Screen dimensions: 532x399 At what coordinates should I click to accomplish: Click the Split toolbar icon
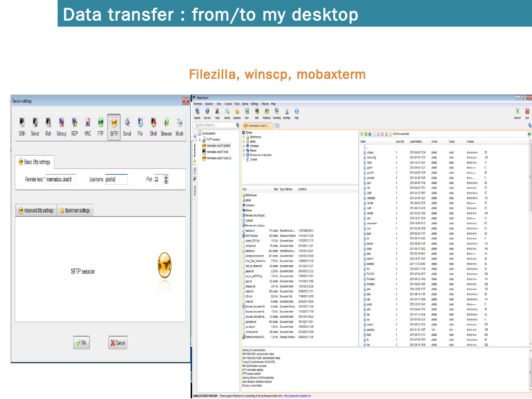pos(257,113)
